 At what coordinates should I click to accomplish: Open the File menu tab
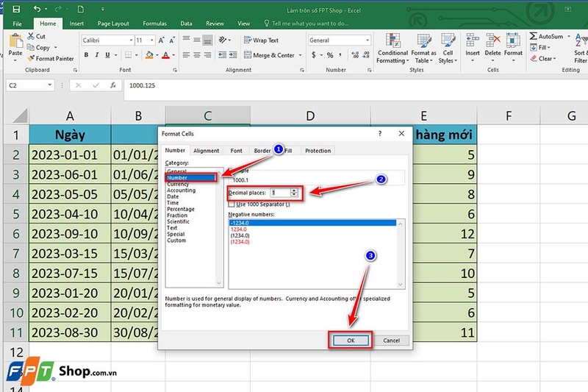click(17, 24)
